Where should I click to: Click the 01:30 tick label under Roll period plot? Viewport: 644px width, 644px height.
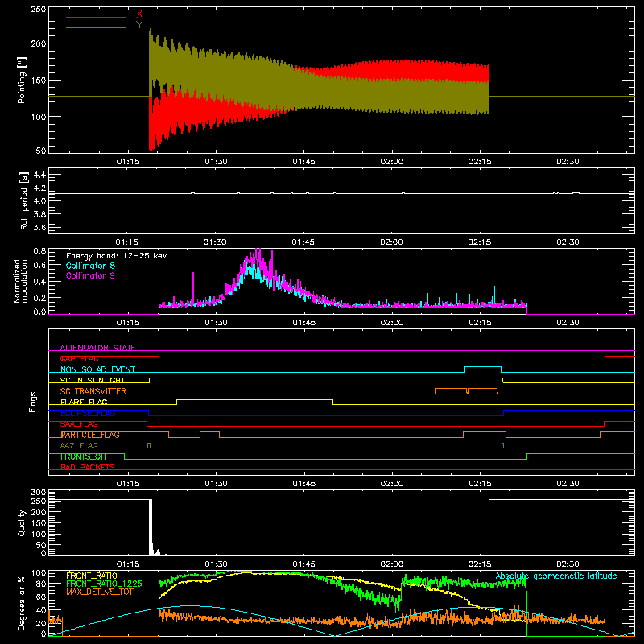(x=215, y=242)
